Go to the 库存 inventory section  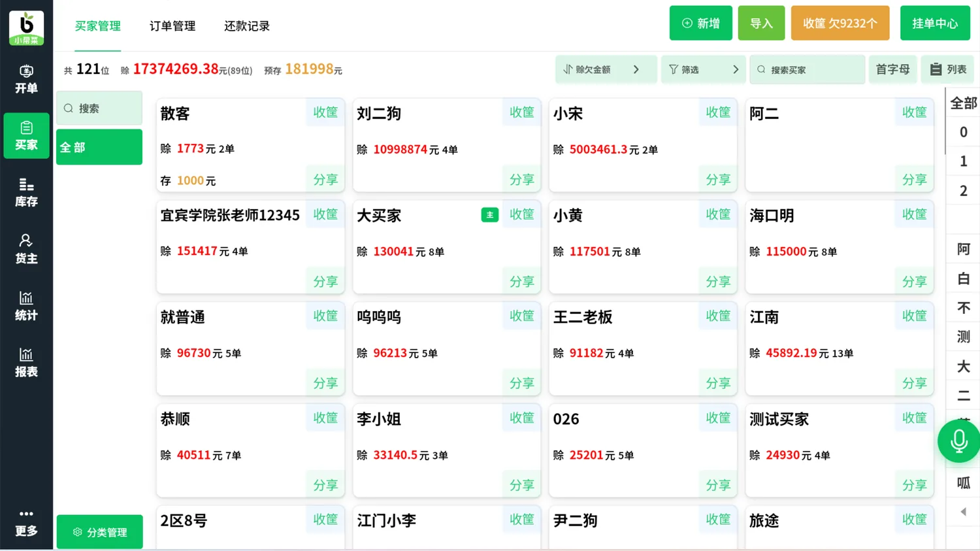tap(26, 193)
